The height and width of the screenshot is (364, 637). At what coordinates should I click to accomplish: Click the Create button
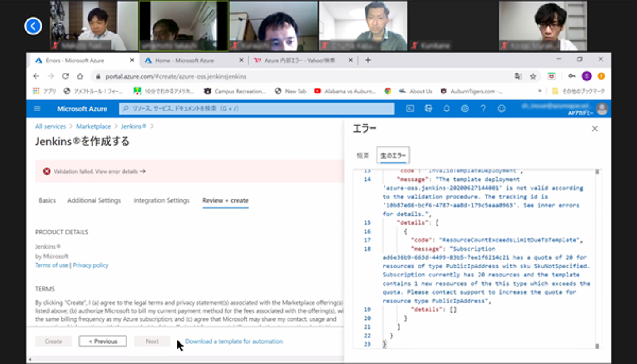pyautogui.click(x=54, y=341)
